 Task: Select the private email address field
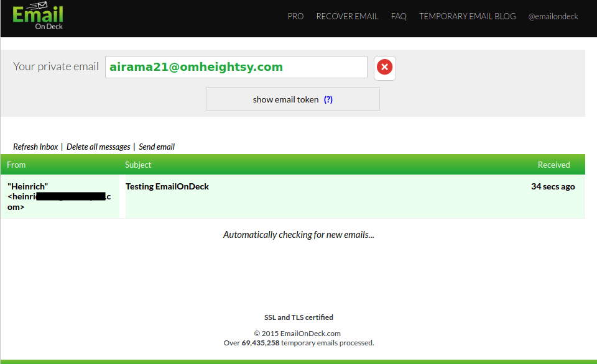(236, 67)
